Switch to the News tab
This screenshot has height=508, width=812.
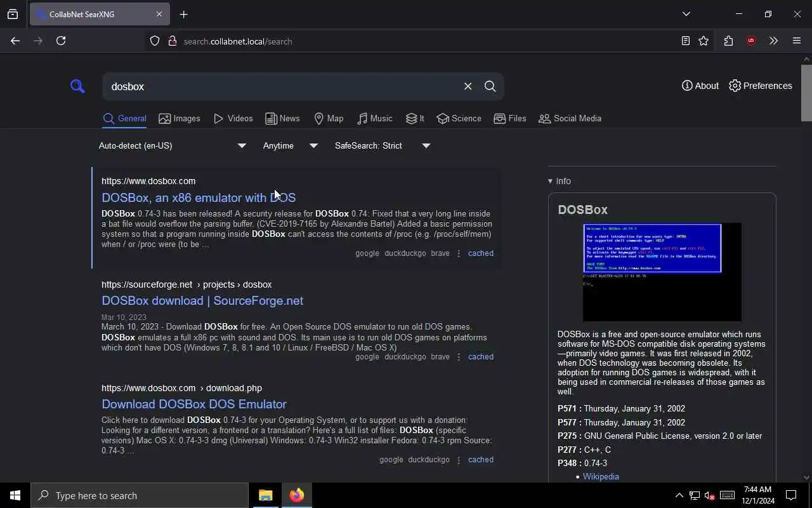click(x=282, y=119)
